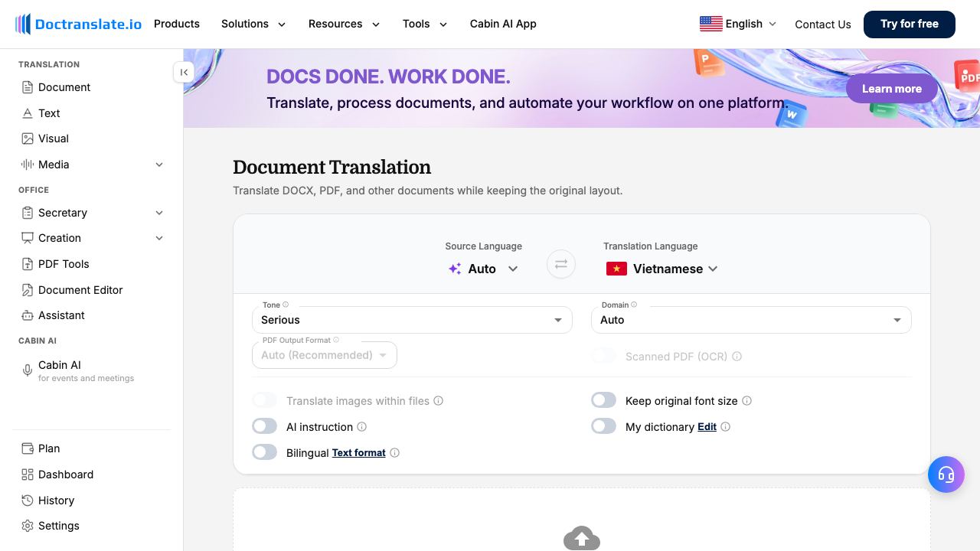The height and width of the screenshot is (551, 980).
Task: Click the My dictionary info icon
Action: 726,427
